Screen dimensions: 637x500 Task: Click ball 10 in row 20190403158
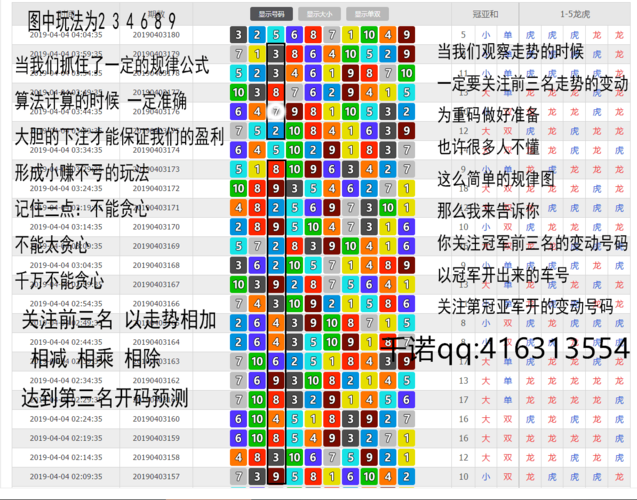click(x=295, y=457)
